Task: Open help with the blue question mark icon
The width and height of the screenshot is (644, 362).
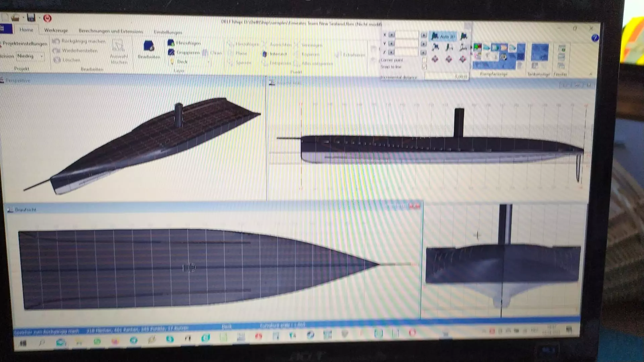Action: [595, 38]
